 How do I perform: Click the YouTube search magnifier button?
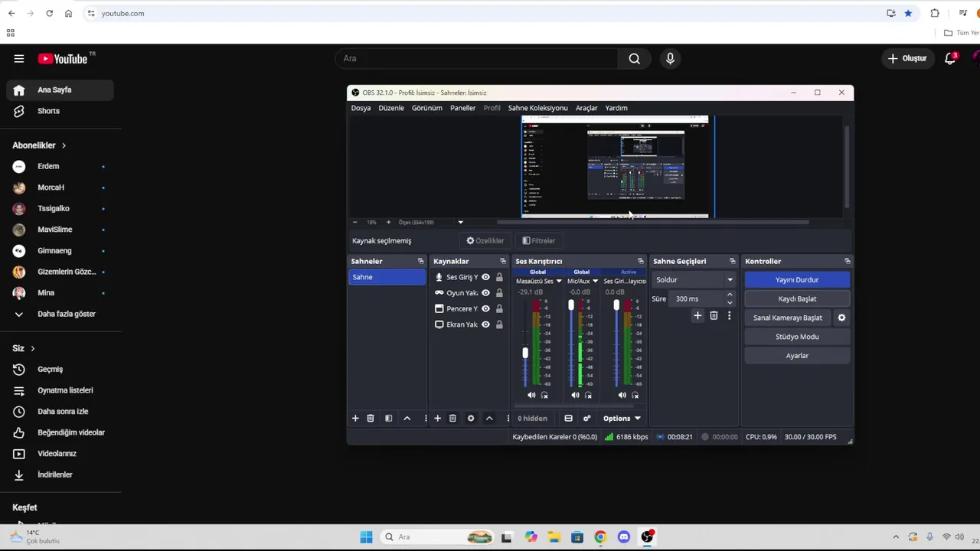tap(634, 58)
